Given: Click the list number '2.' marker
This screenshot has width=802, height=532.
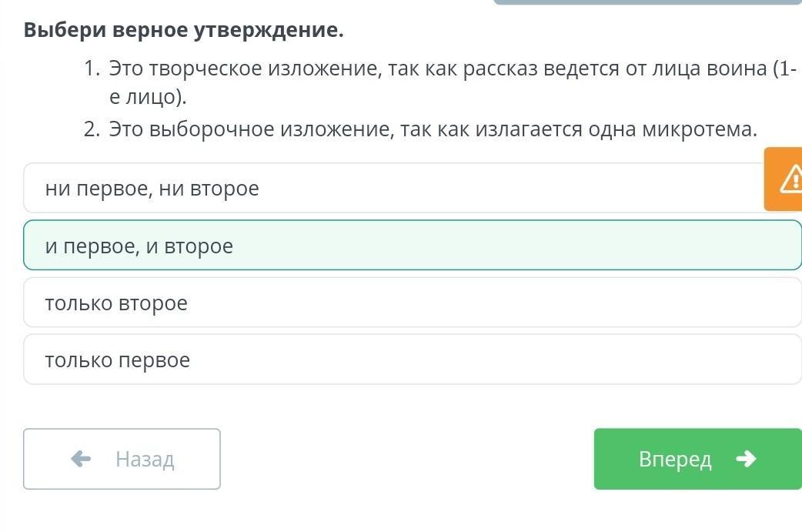Looking at the screenshot, I should click(x=92, y=129).
